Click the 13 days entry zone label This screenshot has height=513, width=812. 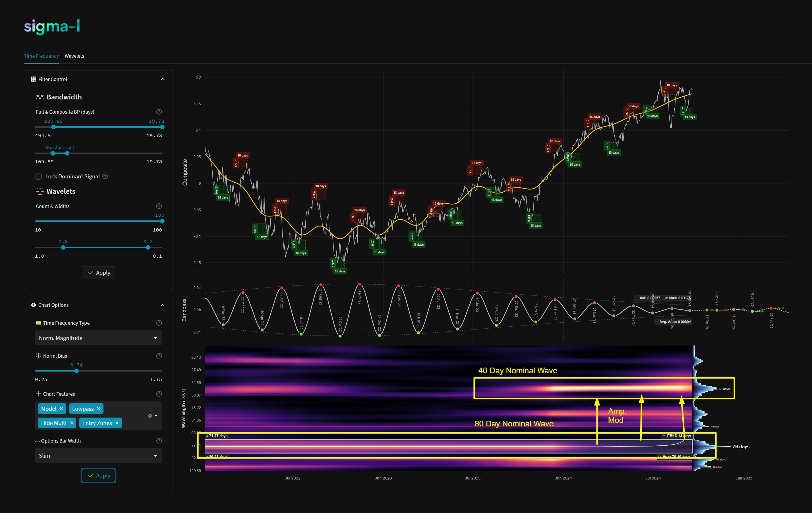[x=689, y=117]
